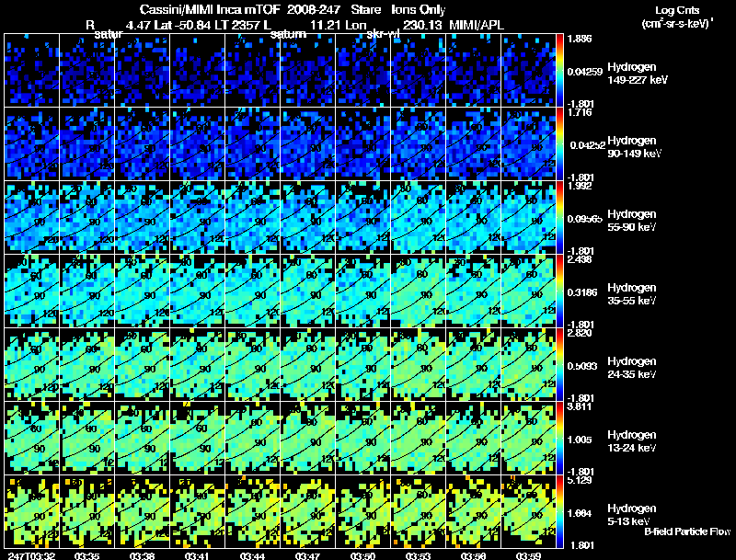Click the Hydrogen 149-227 keV color bar
736x560 pixels.
click(x=559, y=71)
